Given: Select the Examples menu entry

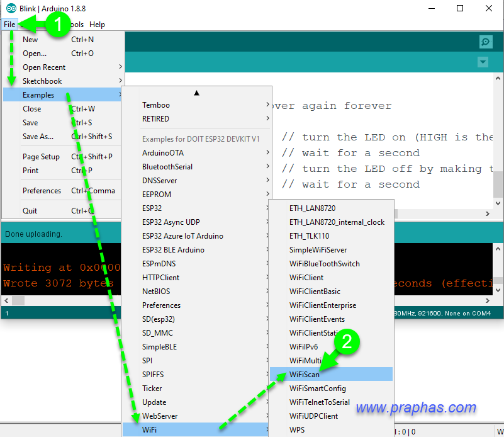Looking at the screenshot, I should pos(62,95).
